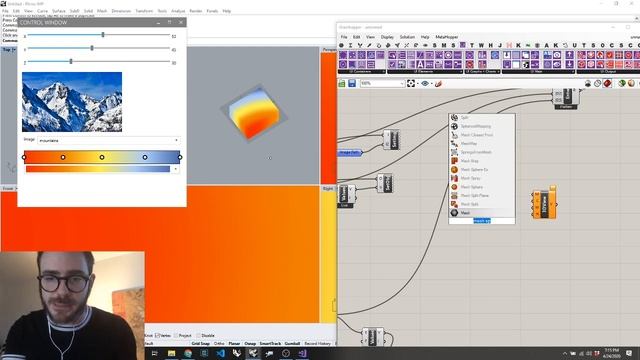The width and height of the screenshot is (640, 360).
Task: Toggle Record History in status bar
Action: 317,344
